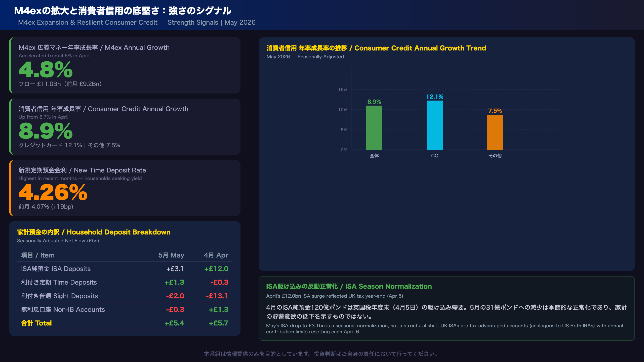Click the green 全体 bar in chart
Viewport: 644px width, 362px height.
(x=374, y=128)
